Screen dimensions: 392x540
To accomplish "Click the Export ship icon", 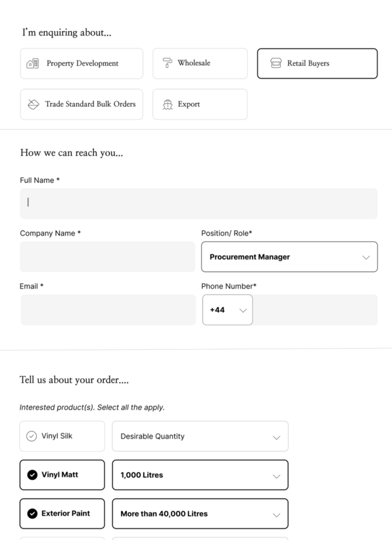I will pos(168,104).
